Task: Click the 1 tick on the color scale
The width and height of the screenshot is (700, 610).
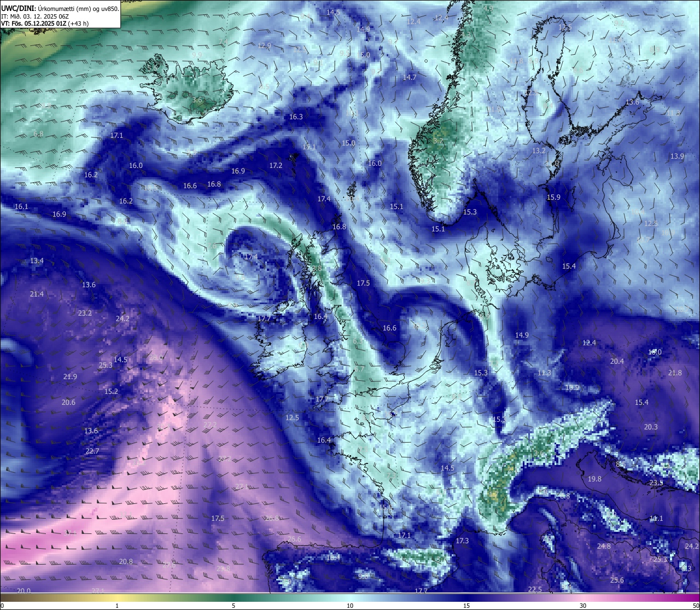Action: (x=117, y=606)
